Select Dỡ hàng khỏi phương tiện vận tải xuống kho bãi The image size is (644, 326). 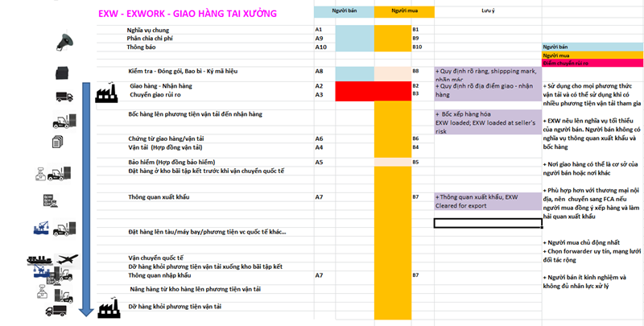tap(205, 267)
